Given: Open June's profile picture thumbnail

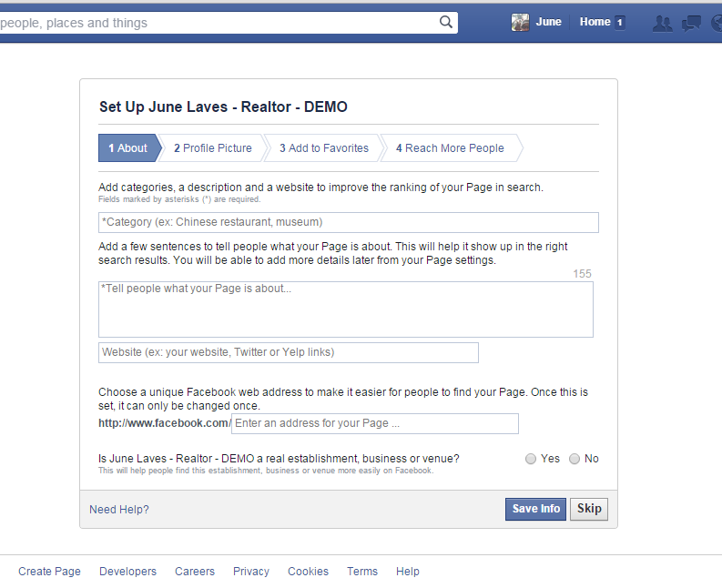Looking at the screenshot, I should coord(520,22).
